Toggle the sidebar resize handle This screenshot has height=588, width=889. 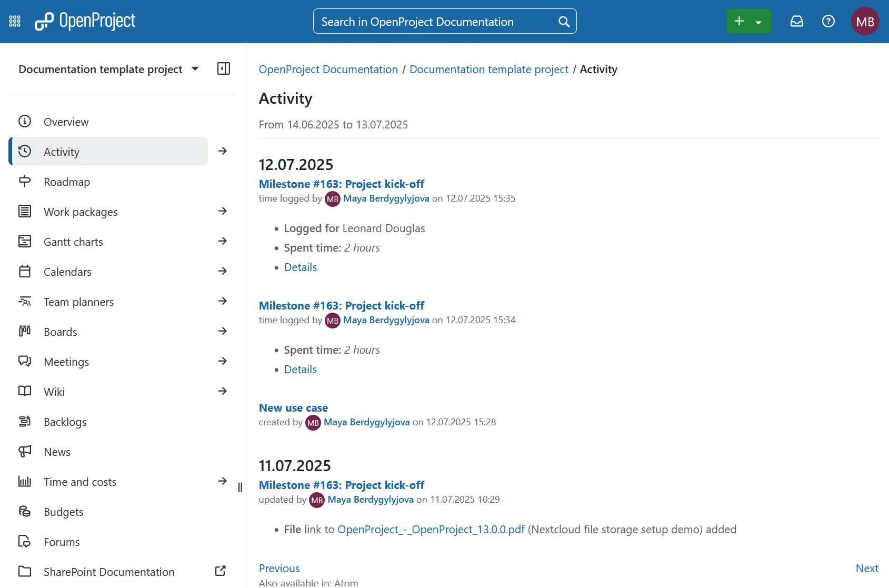point(240,487)
